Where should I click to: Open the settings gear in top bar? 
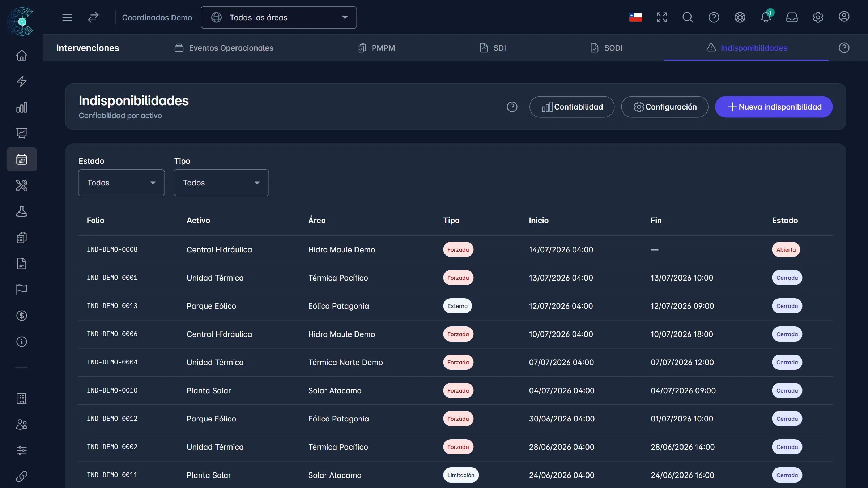pyautogui.click(x=818, y=17)
